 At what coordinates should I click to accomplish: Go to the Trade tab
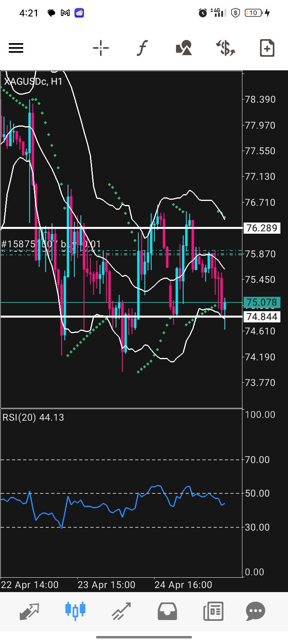point(121,611)
